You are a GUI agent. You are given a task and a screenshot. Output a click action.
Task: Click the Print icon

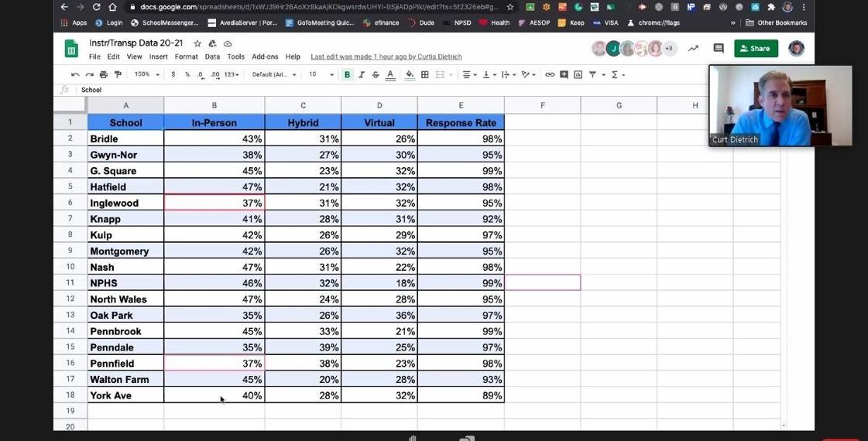(x=105, y=75)
